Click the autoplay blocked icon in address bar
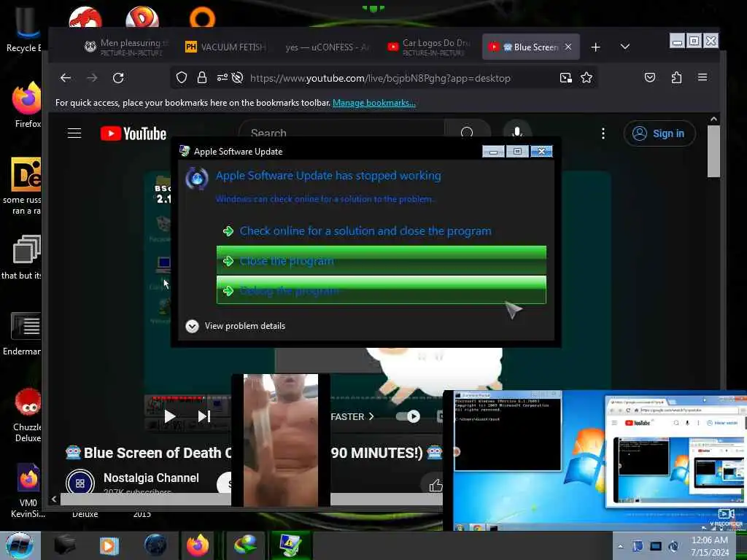Screen dimensions: 747x560 point(237,77)
